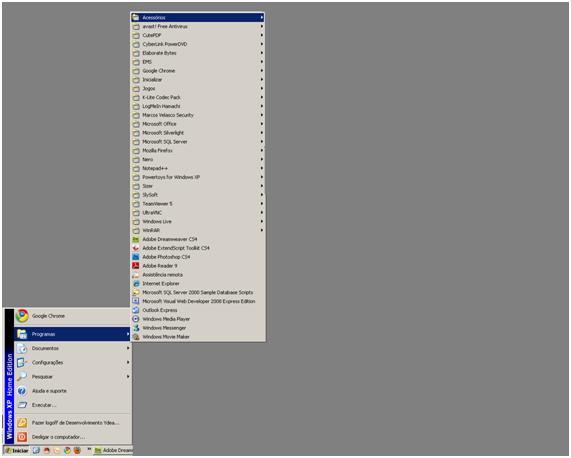571x458 pixels.
Task: Launch Assistência remota
Action: (x=198, y=275)
